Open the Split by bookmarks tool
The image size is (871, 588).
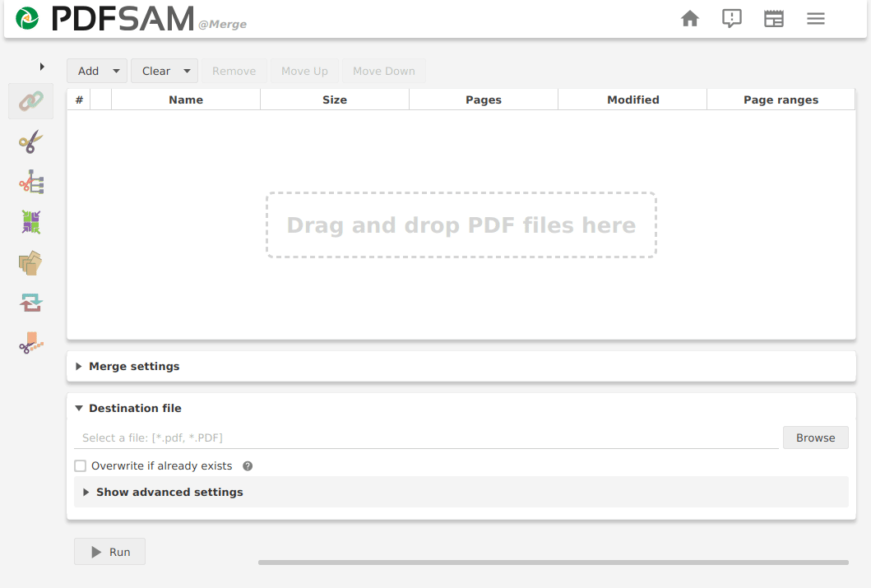coord(30,181)
